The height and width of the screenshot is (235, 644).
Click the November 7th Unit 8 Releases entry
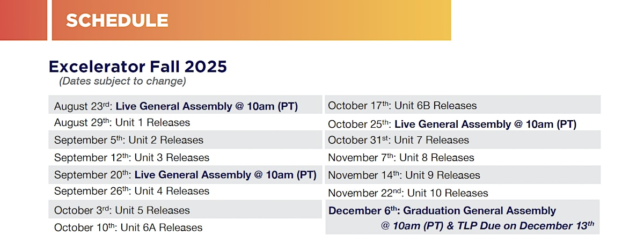click(401, 158)
